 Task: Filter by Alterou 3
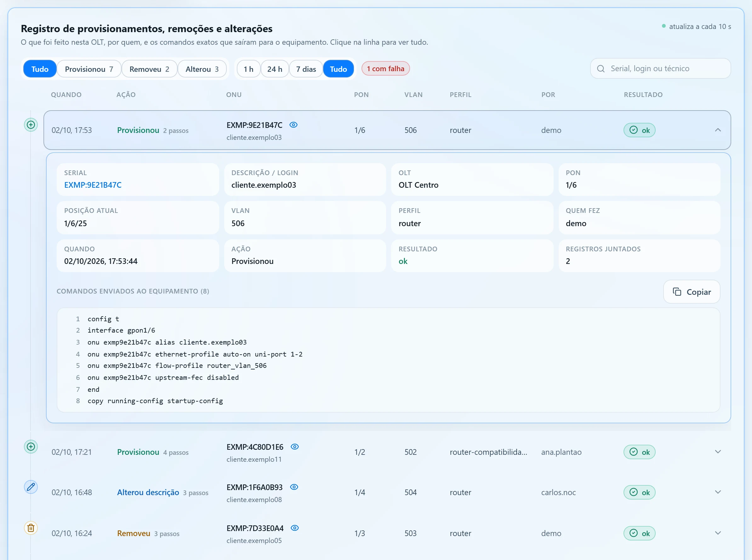(x=202, y=69)
